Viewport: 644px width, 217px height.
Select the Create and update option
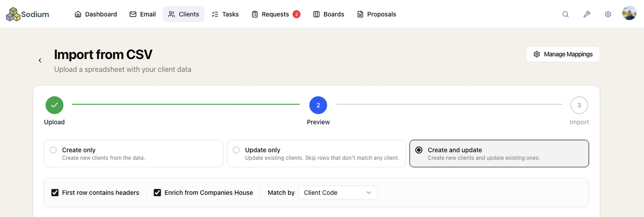[x=499, y=153]
